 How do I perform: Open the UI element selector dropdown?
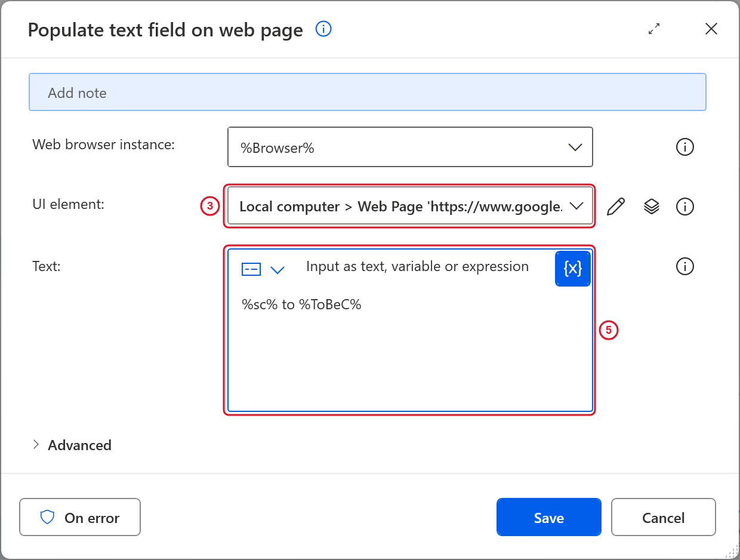click(410, 206)
